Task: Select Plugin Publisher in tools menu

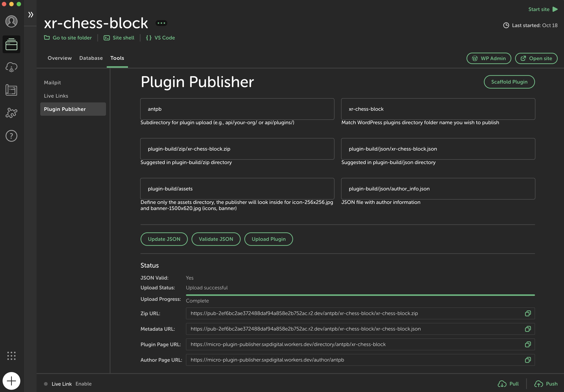Action: pos(73,109)
